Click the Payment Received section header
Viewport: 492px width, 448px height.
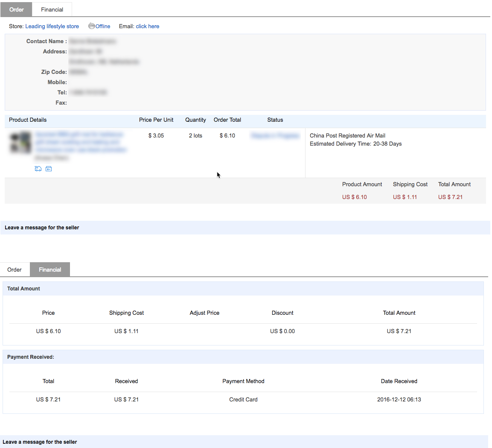[31, 357]
